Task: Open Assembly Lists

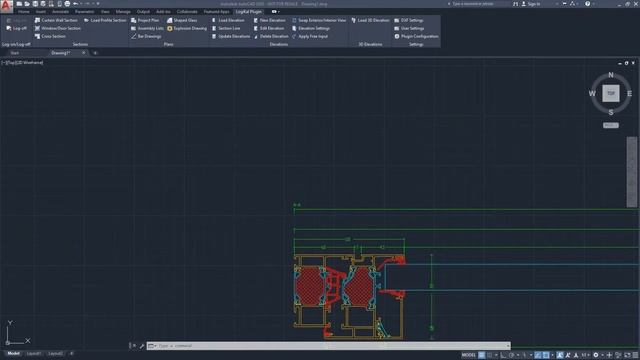Action: [147, 28]
